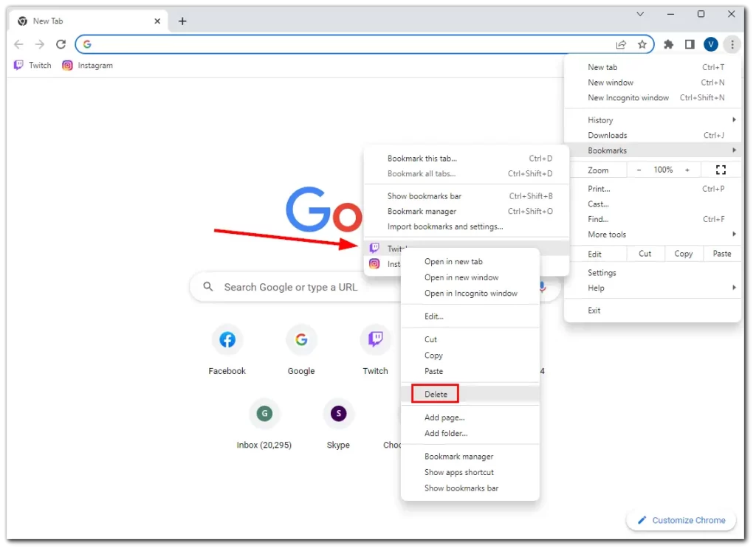Select Print... in Chrome menu
Viewport: 756px width, 551px height.
pyautogui.click(x=653, y=189)
